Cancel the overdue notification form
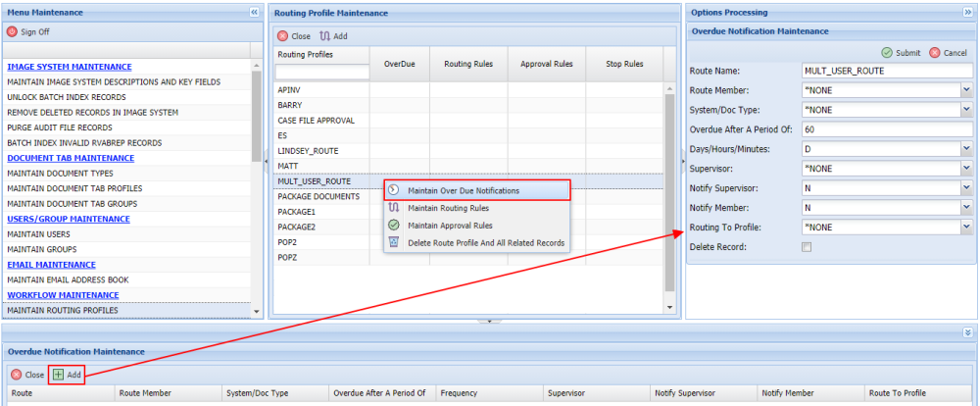The image size is (980, 406). (x=948, y=53)
